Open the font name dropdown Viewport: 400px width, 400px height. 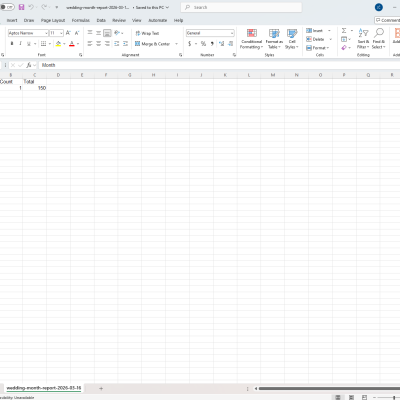click(x=46, y=33)
